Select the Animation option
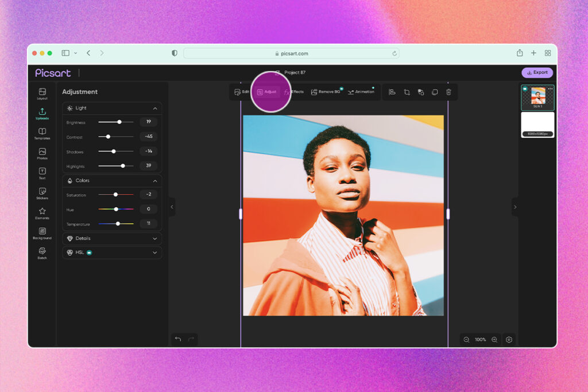This screenshot has width=588, height=392. pyautogui.click(x=361, y=92)
